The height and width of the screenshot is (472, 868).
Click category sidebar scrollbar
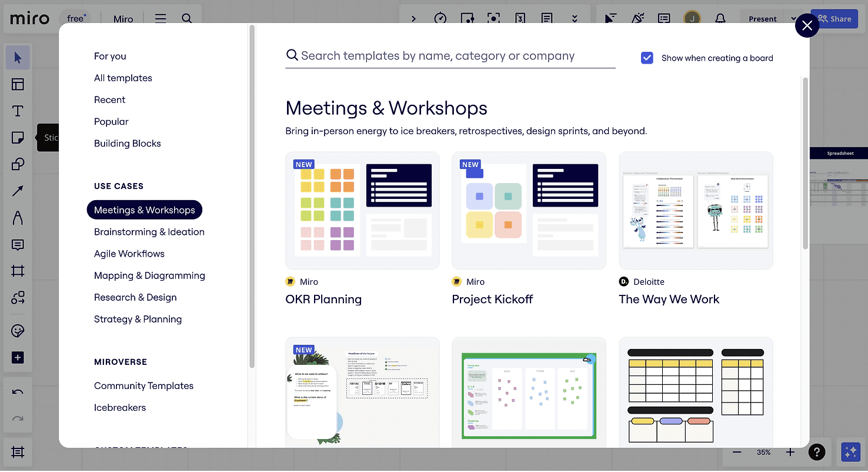252,196
